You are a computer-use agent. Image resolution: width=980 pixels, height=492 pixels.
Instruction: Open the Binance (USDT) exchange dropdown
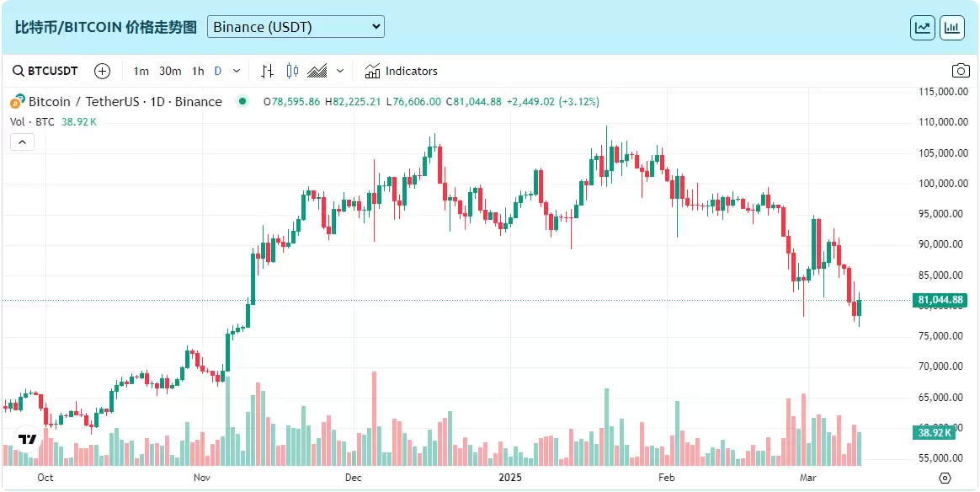[296, 26]
